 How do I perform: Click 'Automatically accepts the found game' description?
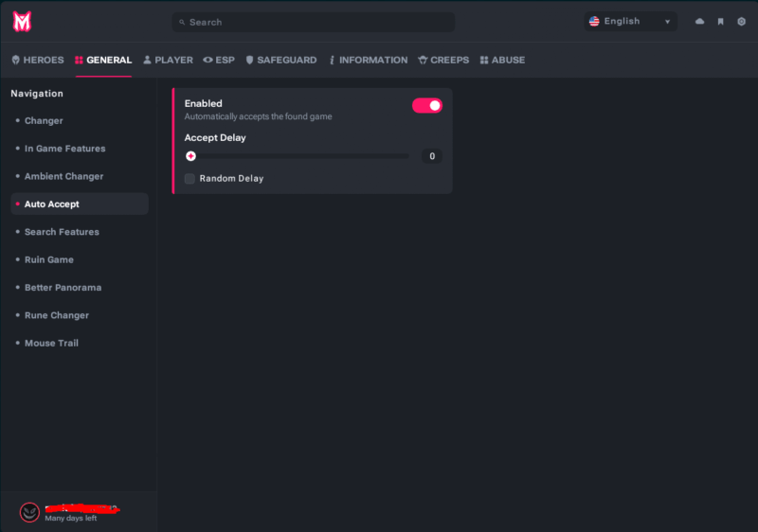[x=258, y=116]
